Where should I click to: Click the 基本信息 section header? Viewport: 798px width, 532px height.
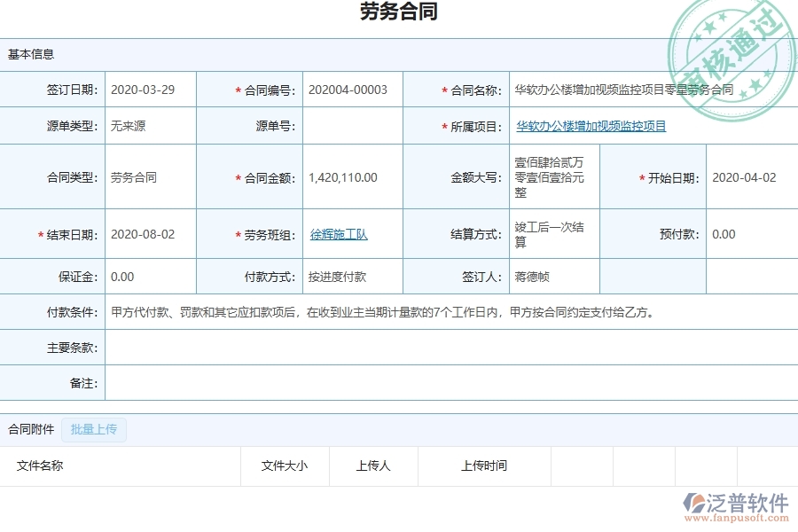pyautogui.click(x=30, y=53)
